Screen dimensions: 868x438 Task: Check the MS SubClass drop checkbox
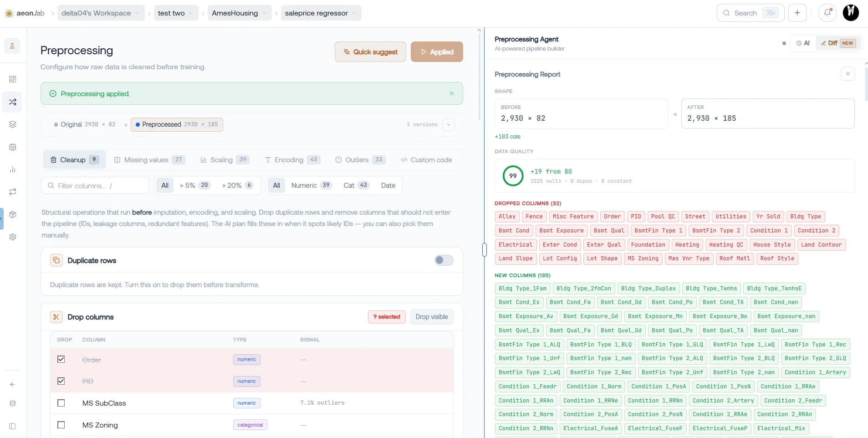[x=61, y=403]
